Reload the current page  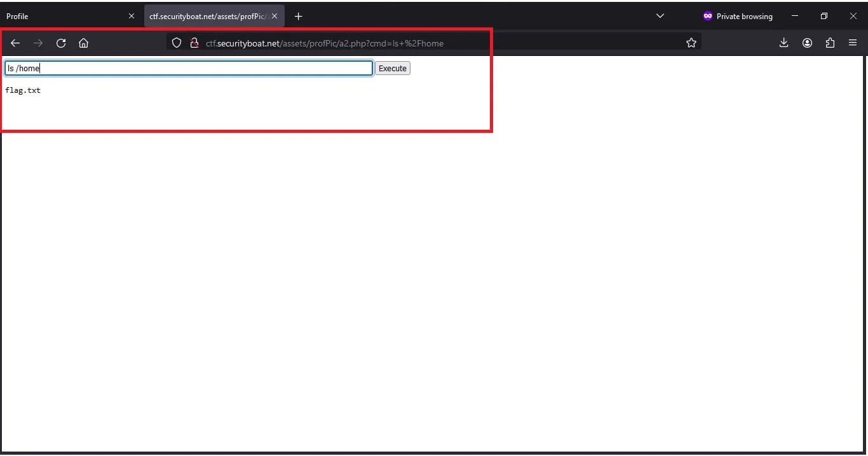(x=61, y=43)
